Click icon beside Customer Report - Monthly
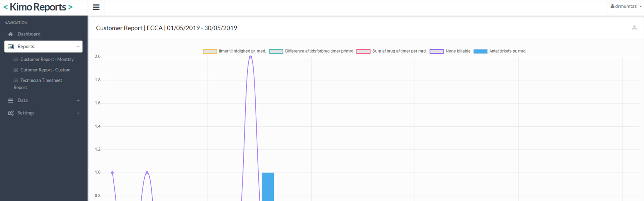 click(x=16, y=59)
